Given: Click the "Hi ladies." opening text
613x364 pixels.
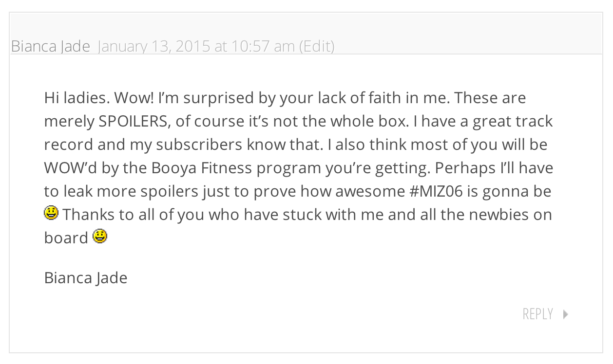Looking at the screenshot, I should click(x=77, y=98).
